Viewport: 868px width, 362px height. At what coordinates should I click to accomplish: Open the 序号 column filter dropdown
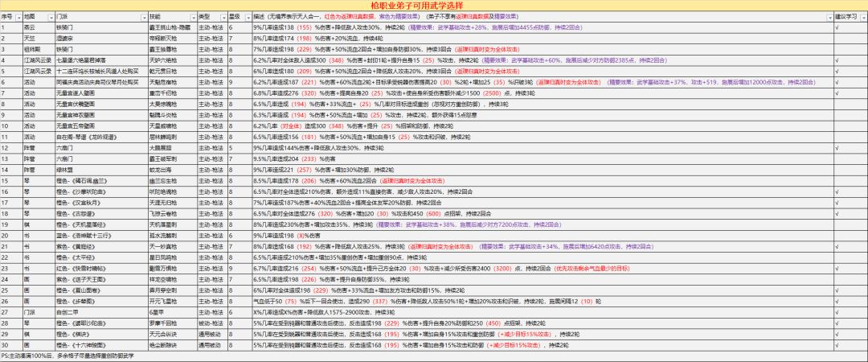pos(19,18)
